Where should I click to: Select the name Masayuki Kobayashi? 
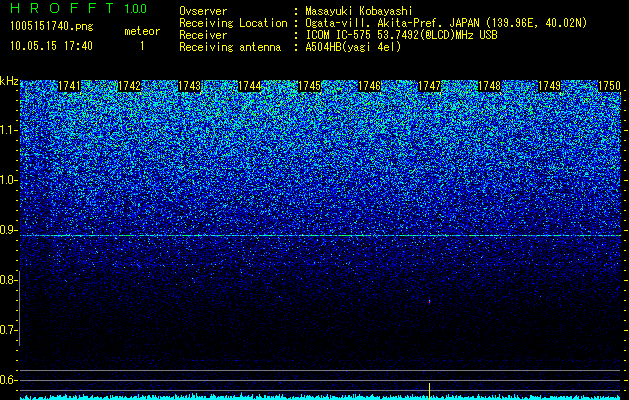[359, 11]
